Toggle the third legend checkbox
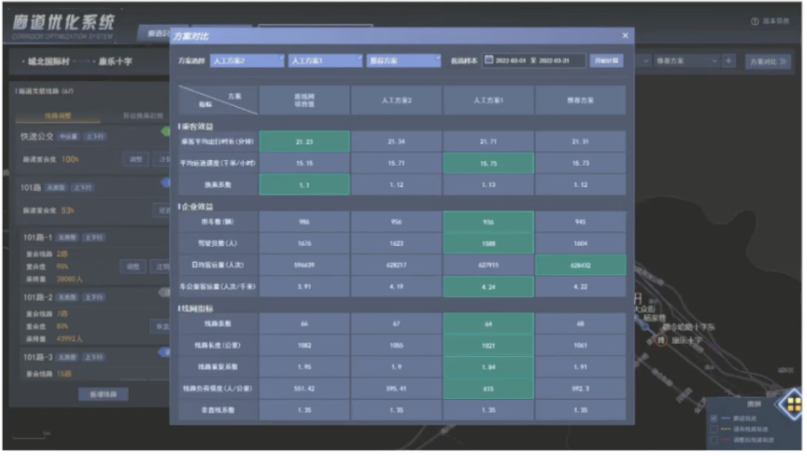 point(714,440)
